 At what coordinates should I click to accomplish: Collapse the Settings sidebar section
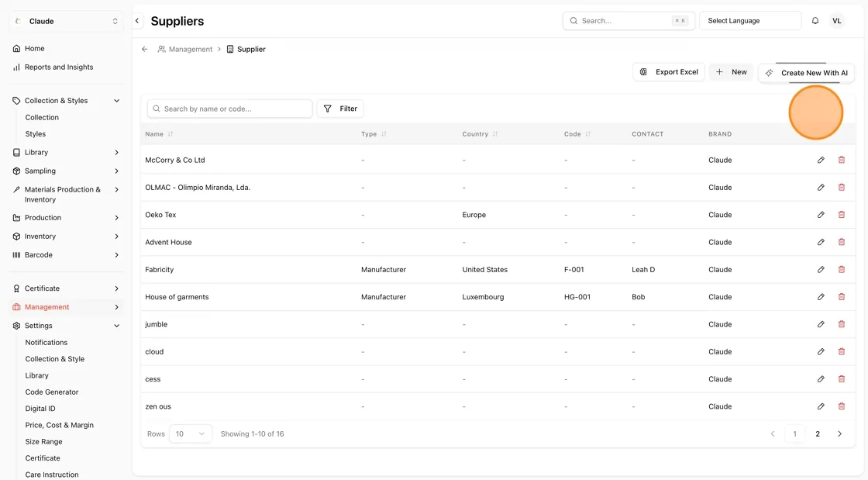tap(66, 326)
